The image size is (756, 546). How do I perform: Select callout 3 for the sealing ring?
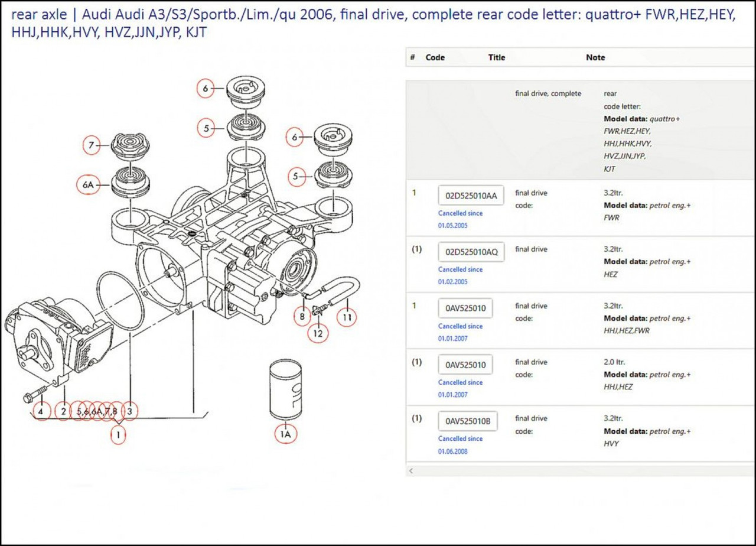click(x=131, y=411)
